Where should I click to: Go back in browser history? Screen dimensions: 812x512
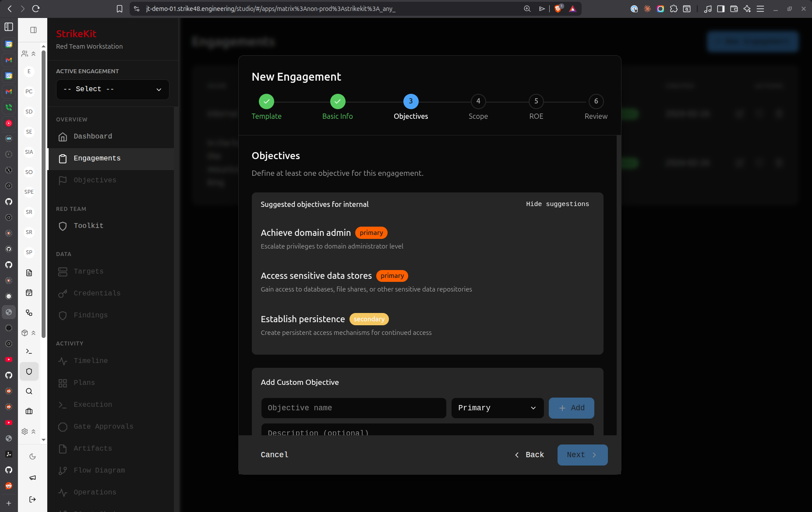pyautogui.click(x=10, y=9)
